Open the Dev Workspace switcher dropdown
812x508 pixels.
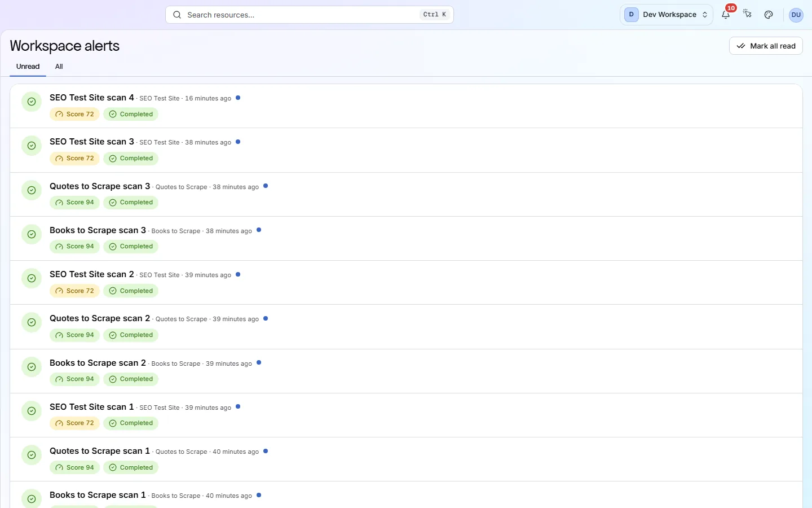coord(667,15)
